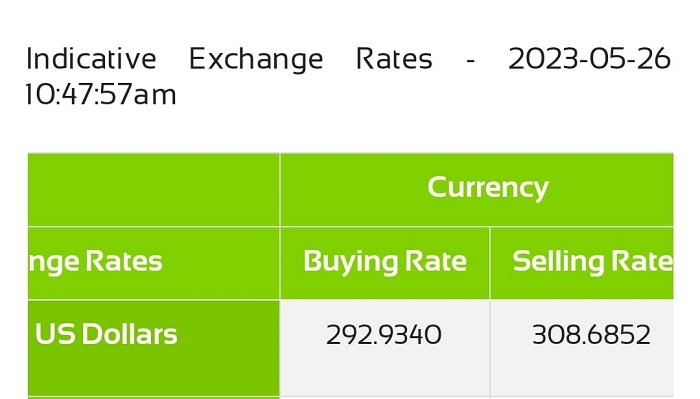Click the empty green top-left header cell
700x399 pixels.
coord(154,189)
